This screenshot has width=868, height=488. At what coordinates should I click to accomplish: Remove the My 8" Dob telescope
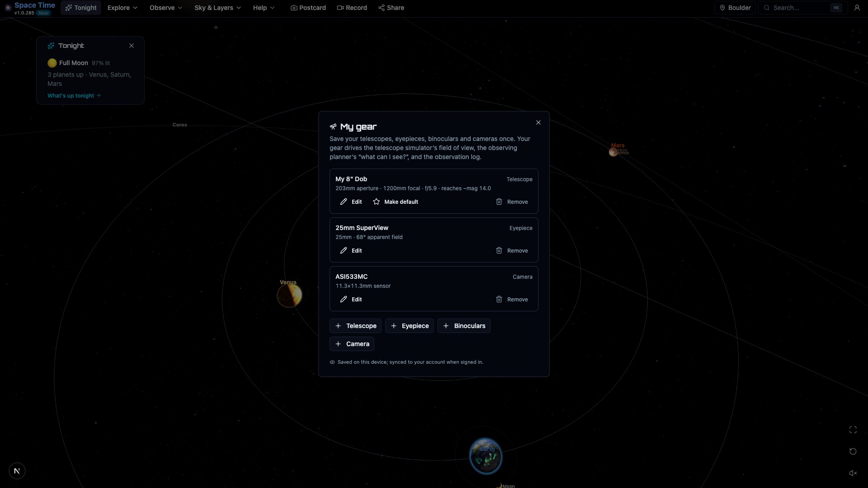click(512, 202)
